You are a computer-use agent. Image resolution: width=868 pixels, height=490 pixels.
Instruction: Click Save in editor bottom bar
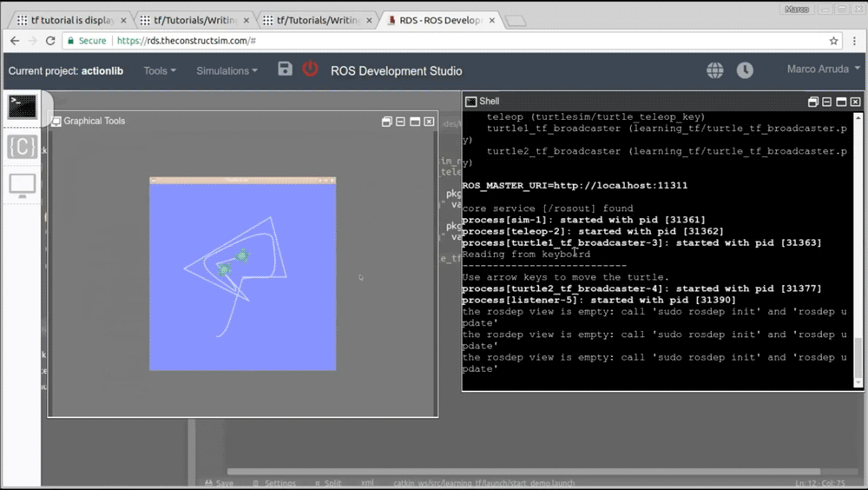[x=220, y=483]
